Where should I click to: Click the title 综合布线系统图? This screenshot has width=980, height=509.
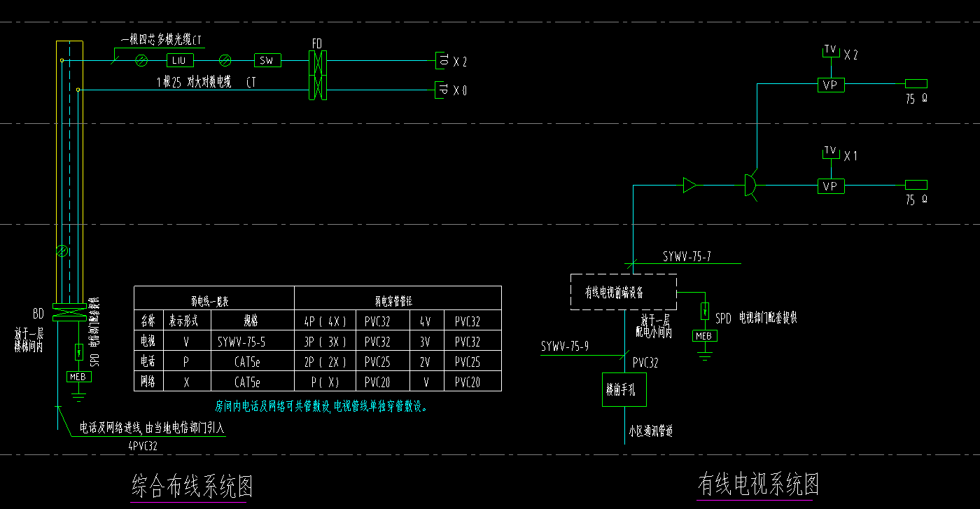click(192, 486)
